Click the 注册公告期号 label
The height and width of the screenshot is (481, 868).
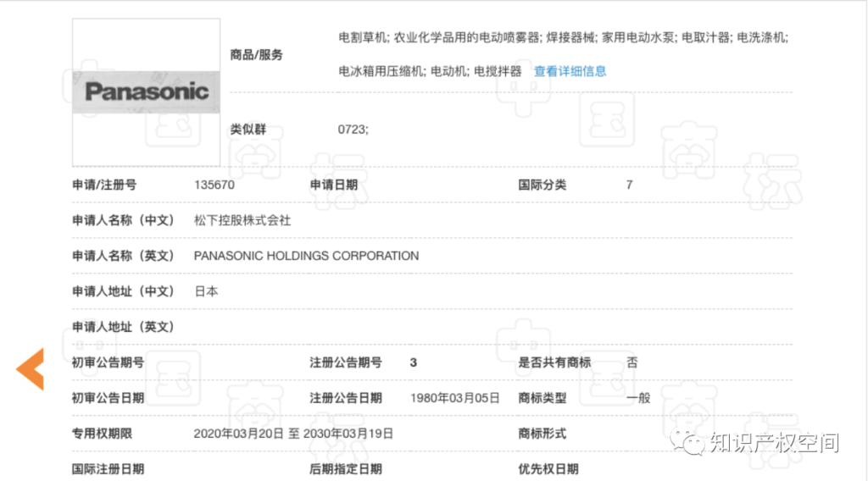pos(346,362)
